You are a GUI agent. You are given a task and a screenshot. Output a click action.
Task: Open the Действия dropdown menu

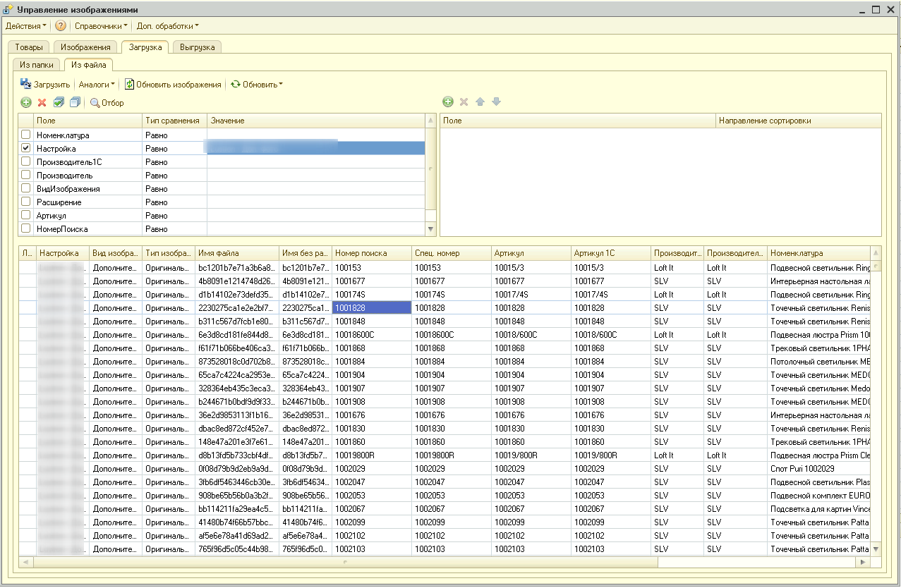(26, 26)
